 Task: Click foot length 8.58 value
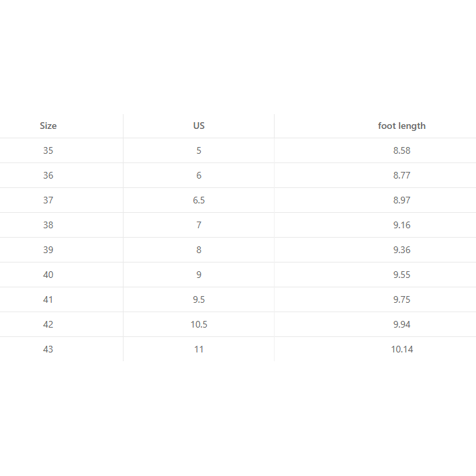pyautogui.click(x=401, y=151)
